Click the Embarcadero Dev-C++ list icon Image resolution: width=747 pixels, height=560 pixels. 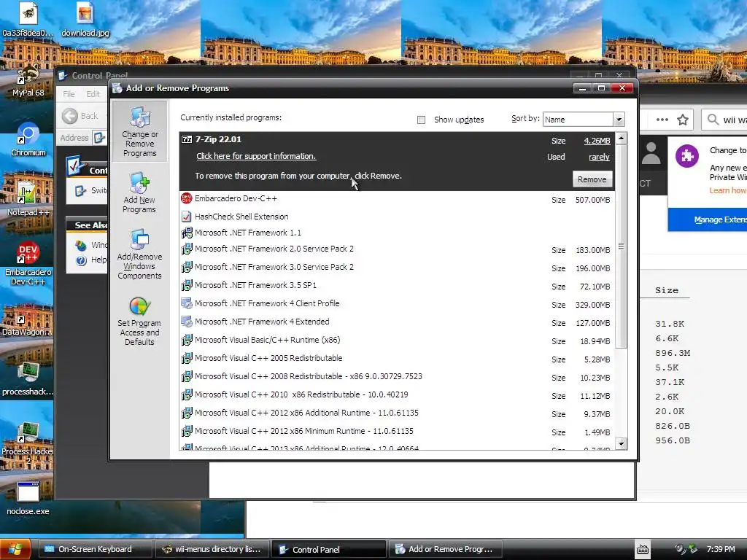point(186,198)
